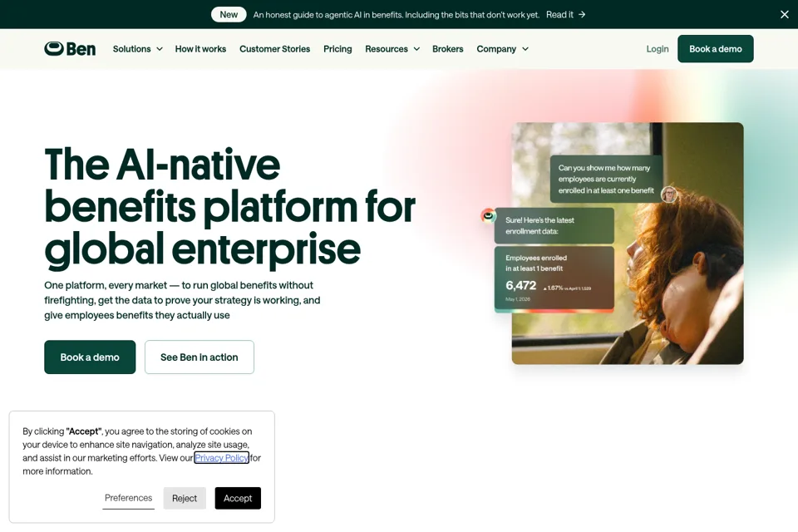Click the 'Sure! Here's the latest enrollment data' bubble
This screenshot has width=798, height=532.
pos(554,225)
